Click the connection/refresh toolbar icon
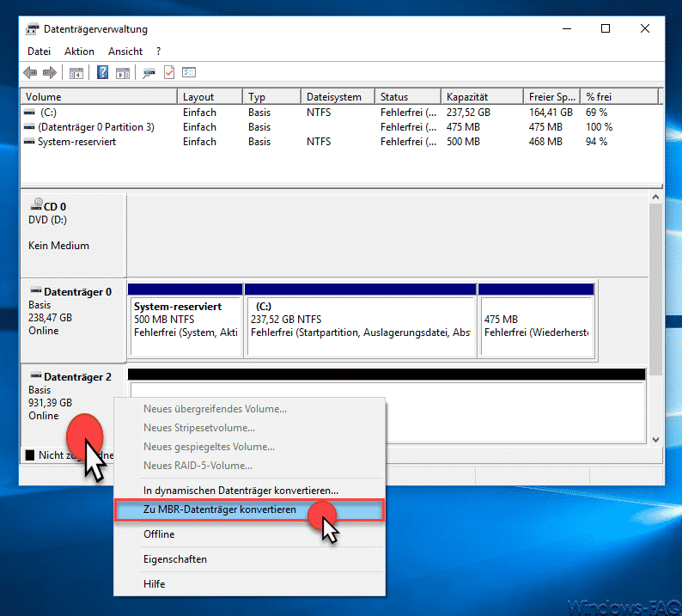The width and height of the screenshot is (682, 616). (149, 73)
